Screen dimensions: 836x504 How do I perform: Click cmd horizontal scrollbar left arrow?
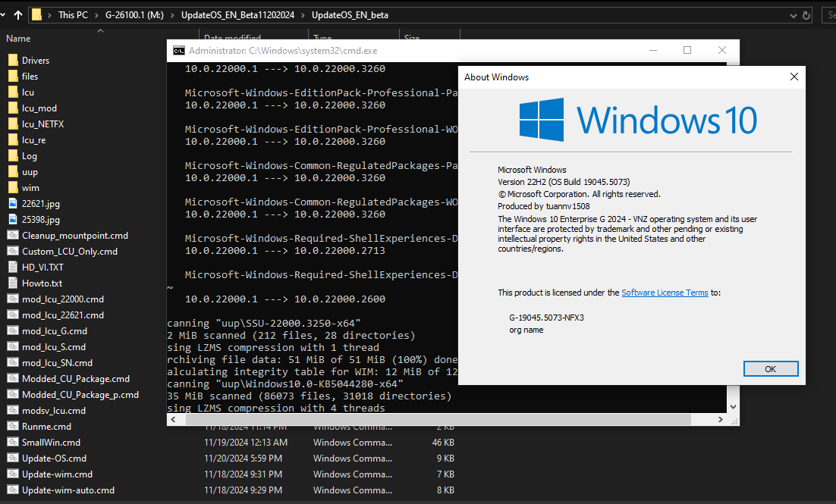click(173, 420)
